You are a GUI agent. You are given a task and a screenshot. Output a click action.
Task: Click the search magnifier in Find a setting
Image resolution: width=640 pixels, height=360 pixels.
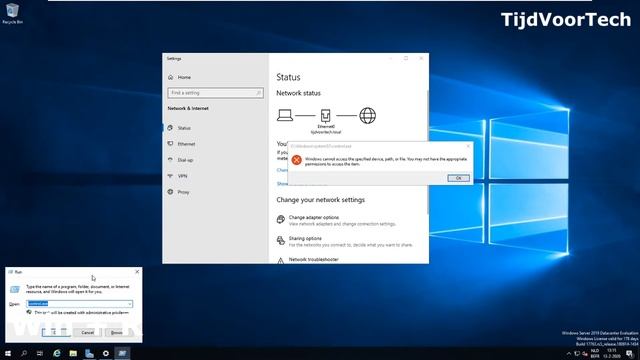tap(258, 93)
